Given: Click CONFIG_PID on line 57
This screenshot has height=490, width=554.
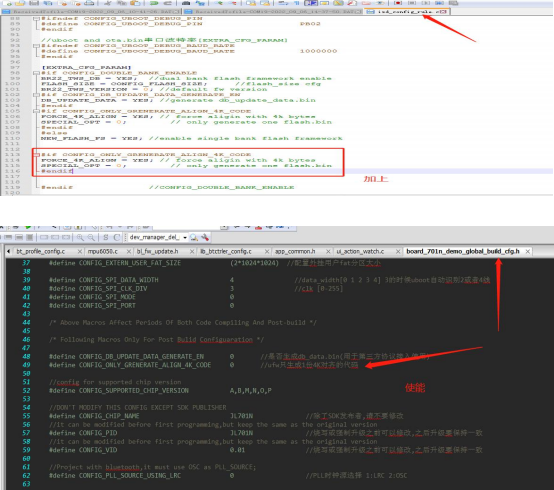Looking at the screenshot, I should pos(98,433).
